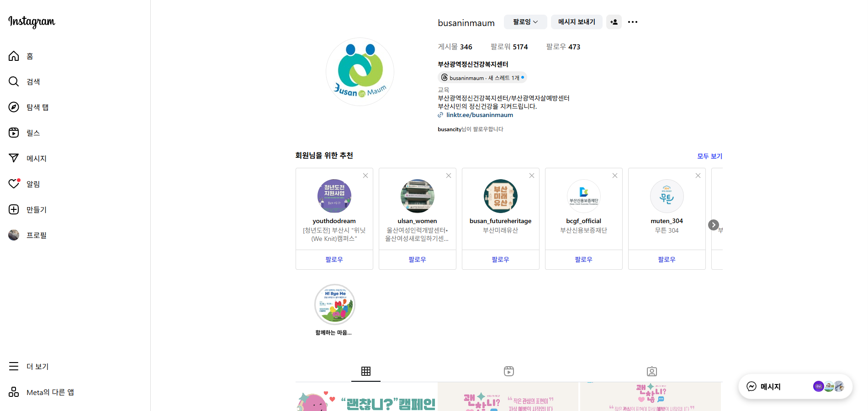Follow the busan_futureheritage account
This screenshot has width=868, height=411.
click(500, 260)
